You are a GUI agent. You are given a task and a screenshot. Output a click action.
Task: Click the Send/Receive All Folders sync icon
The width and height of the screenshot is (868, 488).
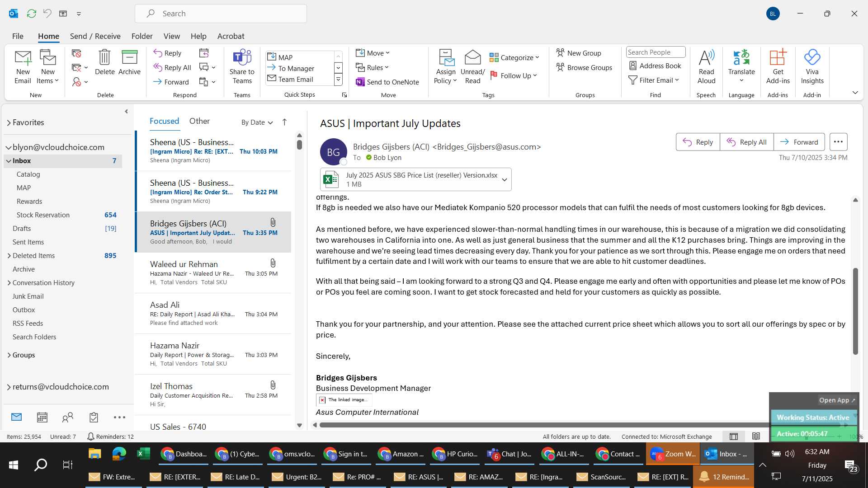[31, 14]
